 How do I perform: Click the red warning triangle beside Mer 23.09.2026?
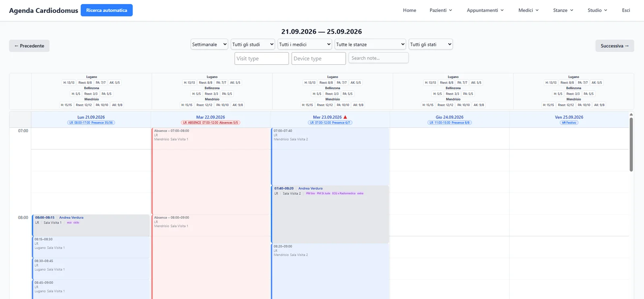[x=345, y=117]
